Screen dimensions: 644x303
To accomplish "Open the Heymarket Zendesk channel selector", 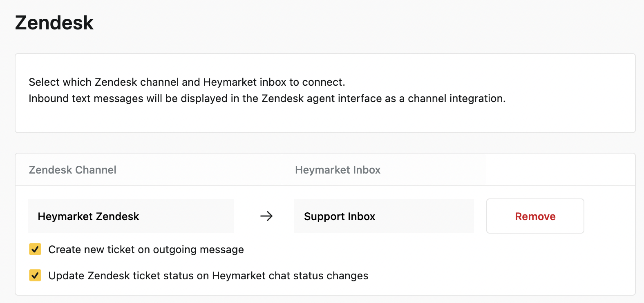I will [x=131, y=216].
